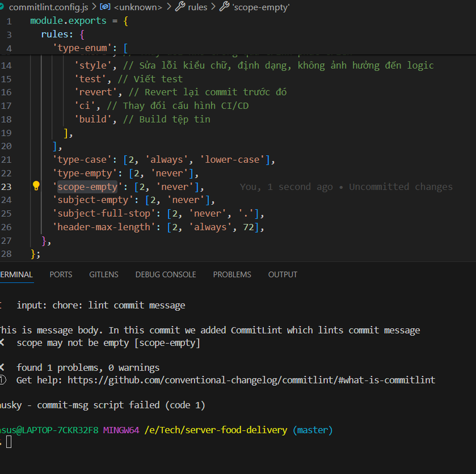
Task: Click the quick-fix lightbulb on line 23
Action: click(36, 186)
